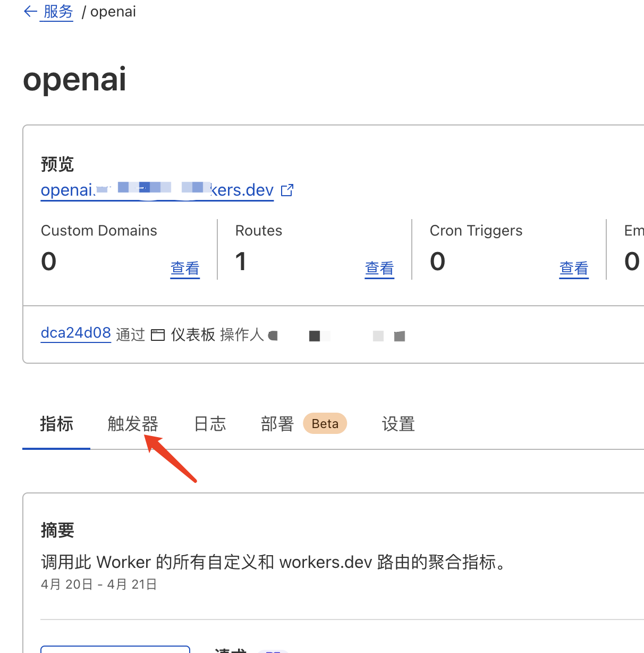This screenshot has width=644, height=653.
Task: Click the 摘要 section heading
Action: [57, 530]
